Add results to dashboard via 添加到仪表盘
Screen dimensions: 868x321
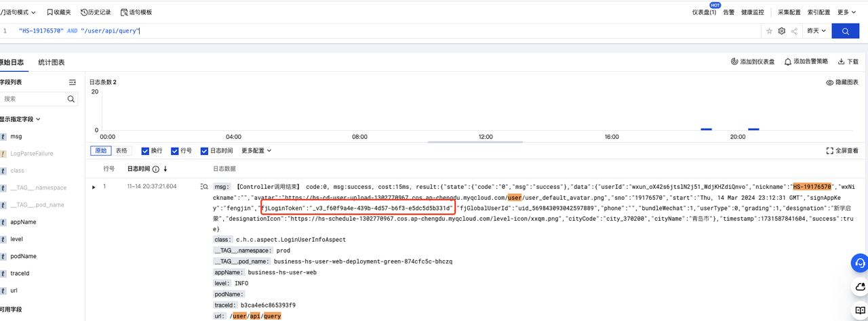pos(753,62)
